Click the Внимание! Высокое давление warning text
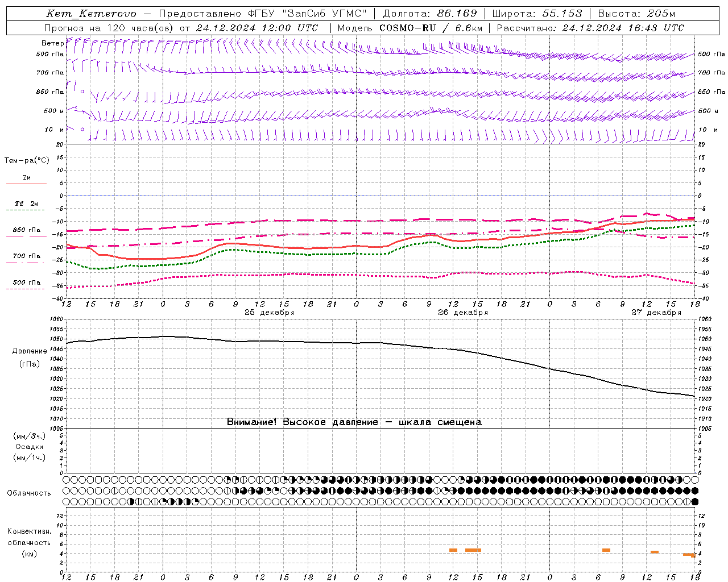This screenshot has width=728, height=582. (x=354, y=422)
